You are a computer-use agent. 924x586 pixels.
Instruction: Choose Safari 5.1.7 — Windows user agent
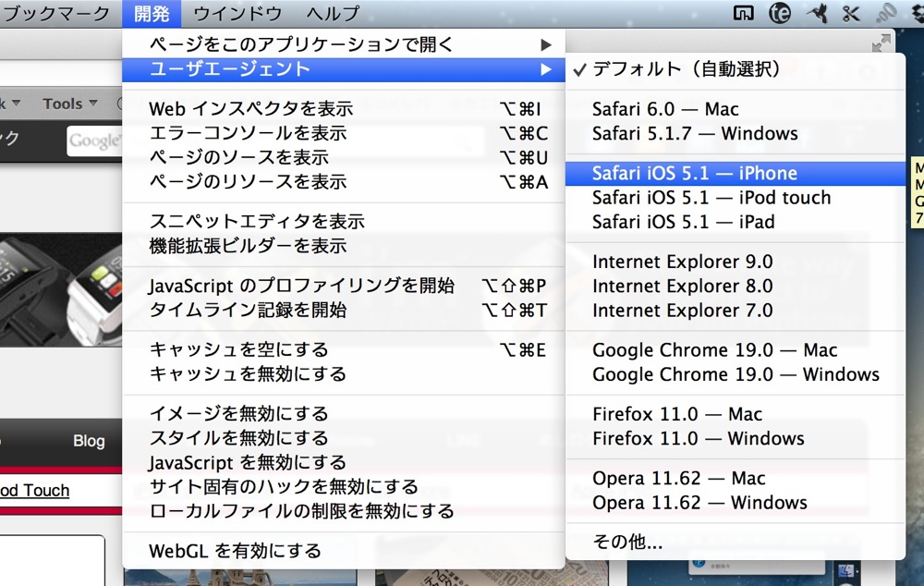736,133
